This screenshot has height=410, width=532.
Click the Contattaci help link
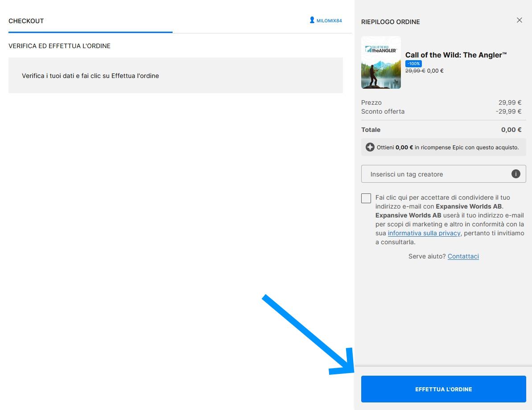[x=463, y=256]
